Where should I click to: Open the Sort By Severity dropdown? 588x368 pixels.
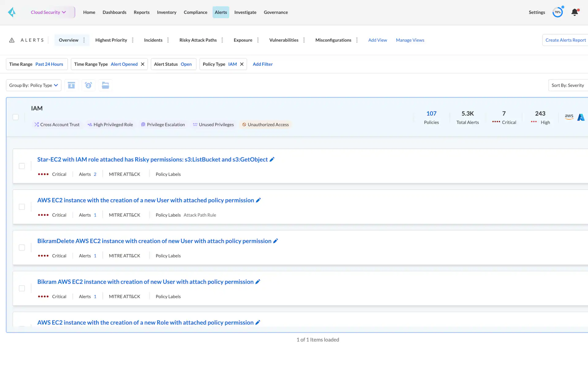point(567,85)
